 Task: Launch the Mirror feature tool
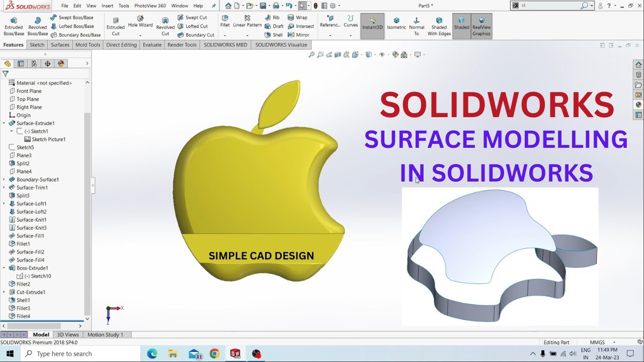click(298, 35)
